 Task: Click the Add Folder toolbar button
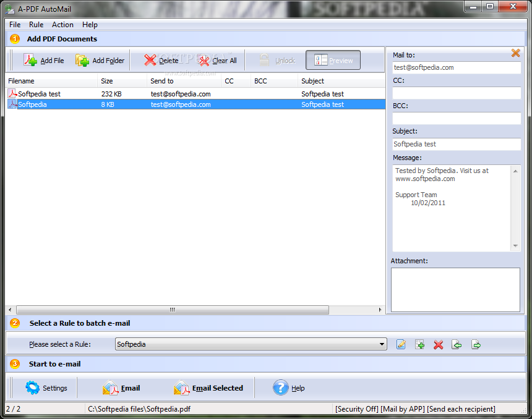pyautogui.click(x=100, y=61)
